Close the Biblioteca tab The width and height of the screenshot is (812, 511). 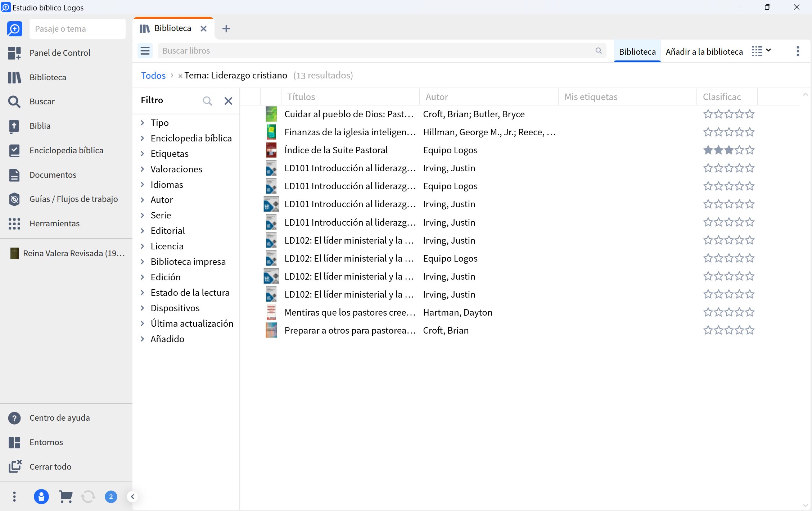pos(203,28)
